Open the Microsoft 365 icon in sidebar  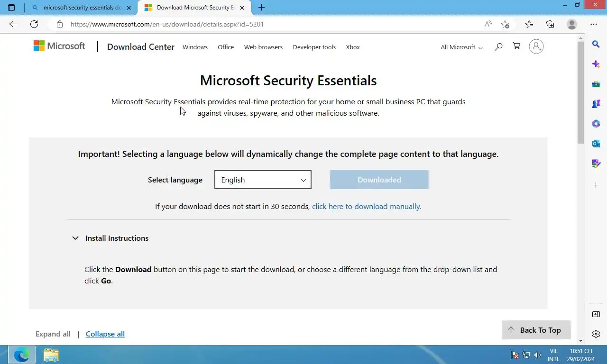pyautogui.click(x=596, y=124)
